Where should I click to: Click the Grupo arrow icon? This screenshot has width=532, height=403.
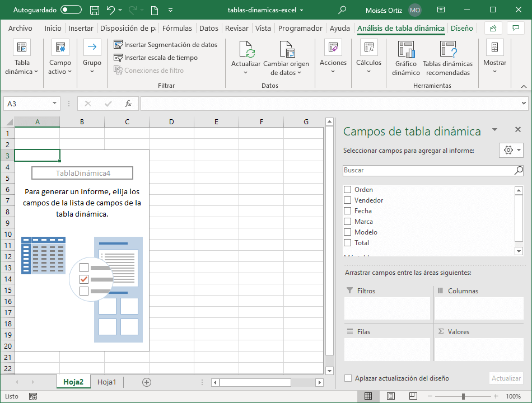[x=92, y=47]
